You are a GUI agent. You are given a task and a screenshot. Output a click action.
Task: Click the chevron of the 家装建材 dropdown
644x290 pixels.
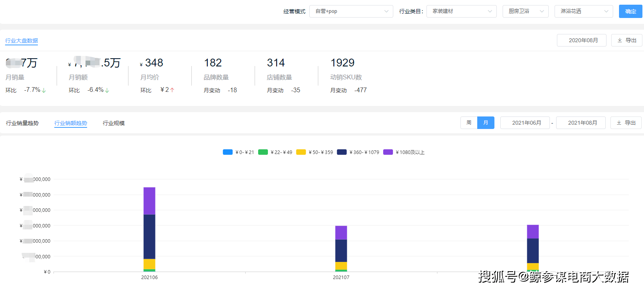tap(490, 11)
